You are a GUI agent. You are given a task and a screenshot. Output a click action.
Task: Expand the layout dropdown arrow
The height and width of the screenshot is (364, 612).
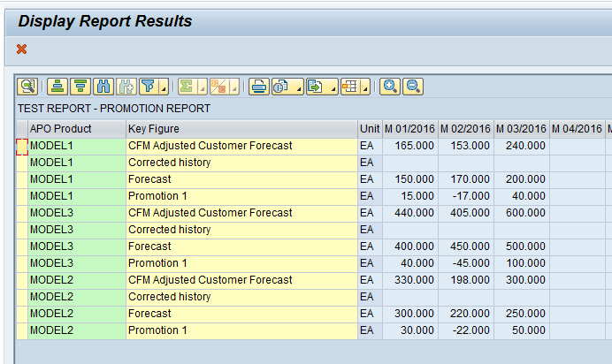(365, 87)
